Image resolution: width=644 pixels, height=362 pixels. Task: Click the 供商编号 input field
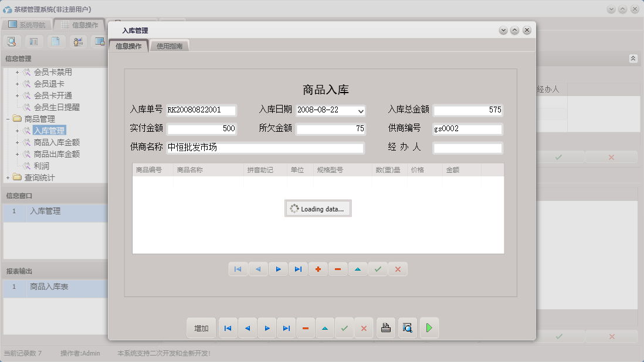click(x=467, y=129)
